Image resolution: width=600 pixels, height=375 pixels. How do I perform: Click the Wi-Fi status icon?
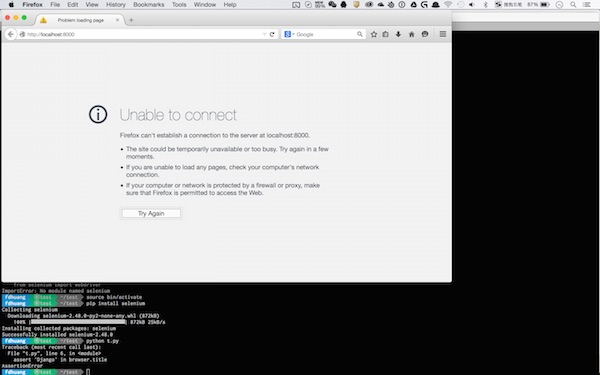(448, 5)
